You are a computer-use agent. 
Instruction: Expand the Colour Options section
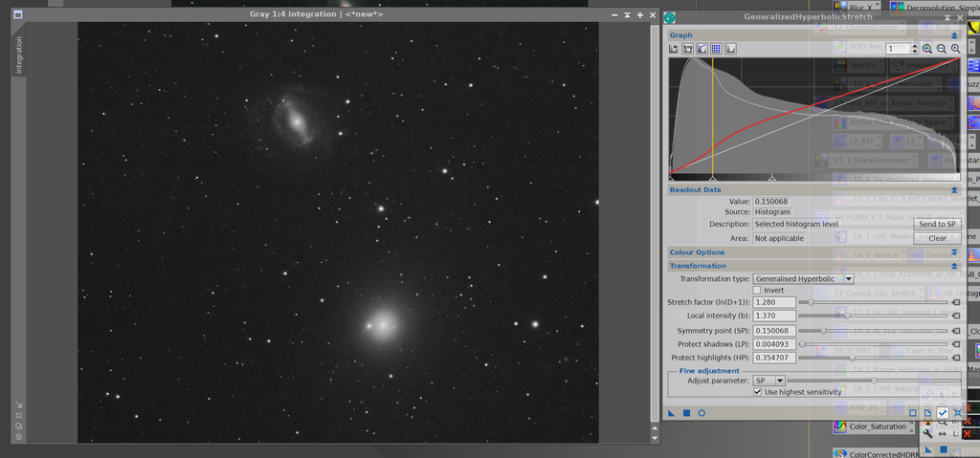coord(954,252)
